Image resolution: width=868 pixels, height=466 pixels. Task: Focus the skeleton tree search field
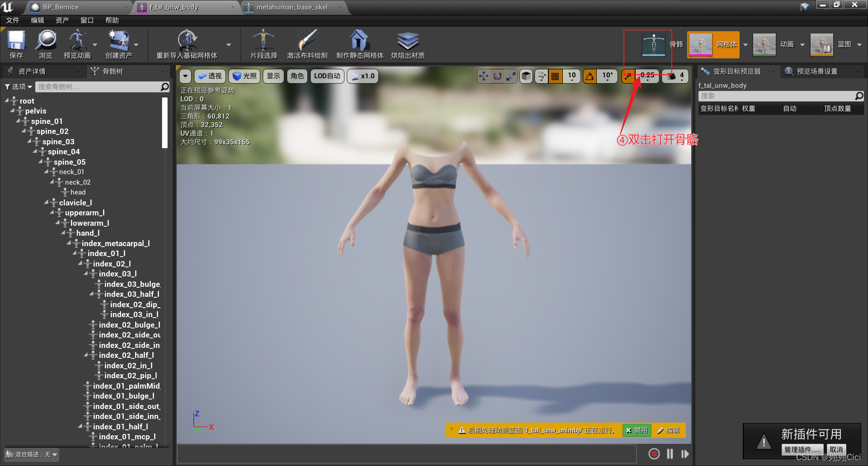(98, 86)
